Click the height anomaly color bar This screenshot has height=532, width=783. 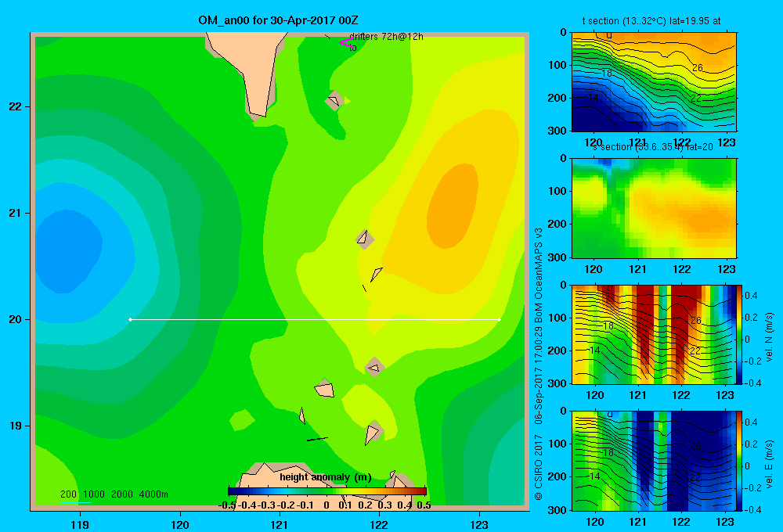click(327, 491)
